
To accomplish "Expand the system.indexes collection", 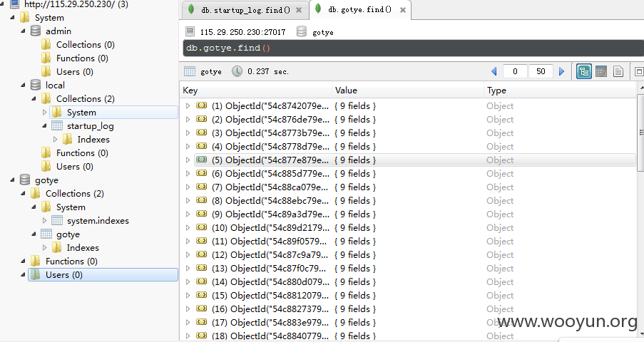I will (x=44, y=220).
